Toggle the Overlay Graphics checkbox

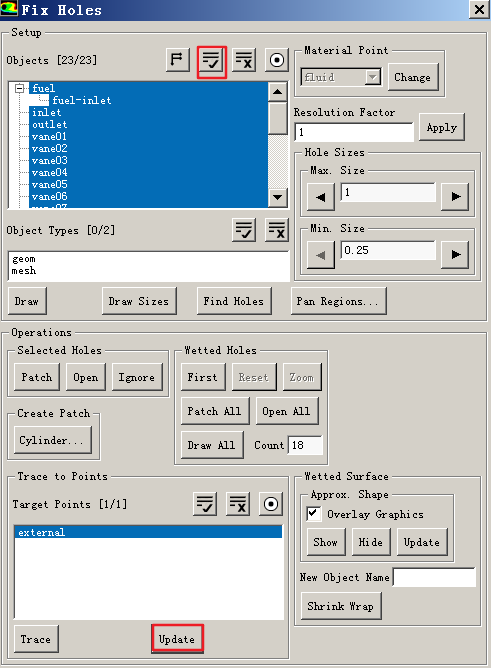pos(313,513)
